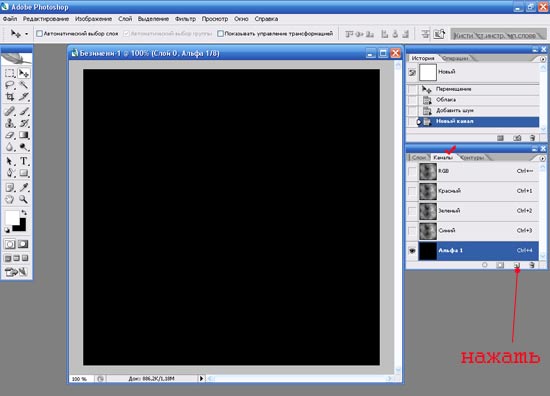Select the Lasso tool
Image resolution: width=550 pixels, height=396 pixels.
10,85
